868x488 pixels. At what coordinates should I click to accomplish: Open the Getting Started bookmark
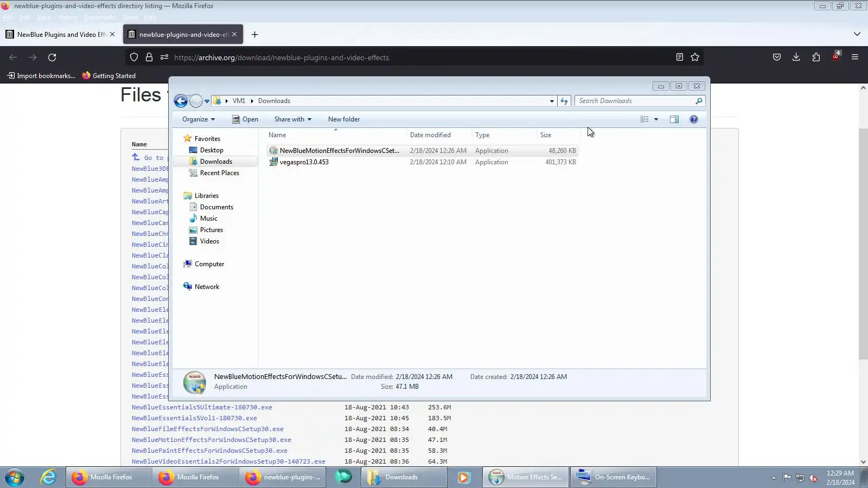(x=109, y=76)
